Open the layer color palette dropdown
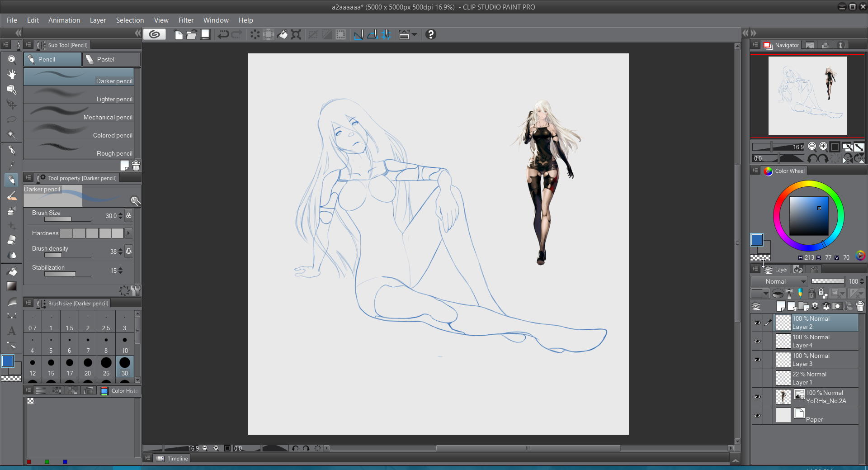This screenshot has height=470, width=868. point(759,294)
